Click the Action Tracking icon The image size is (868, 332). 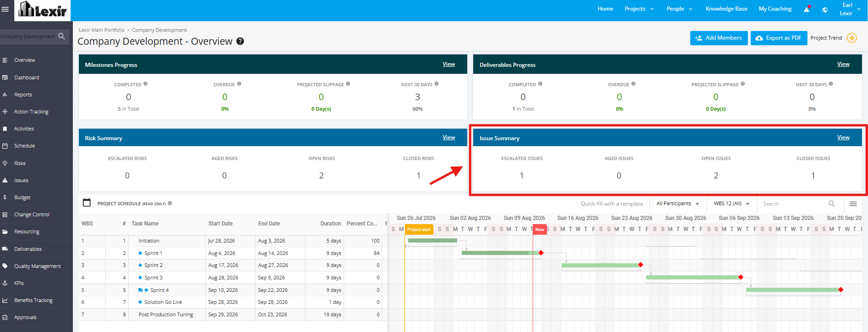(x=5, y=112)
